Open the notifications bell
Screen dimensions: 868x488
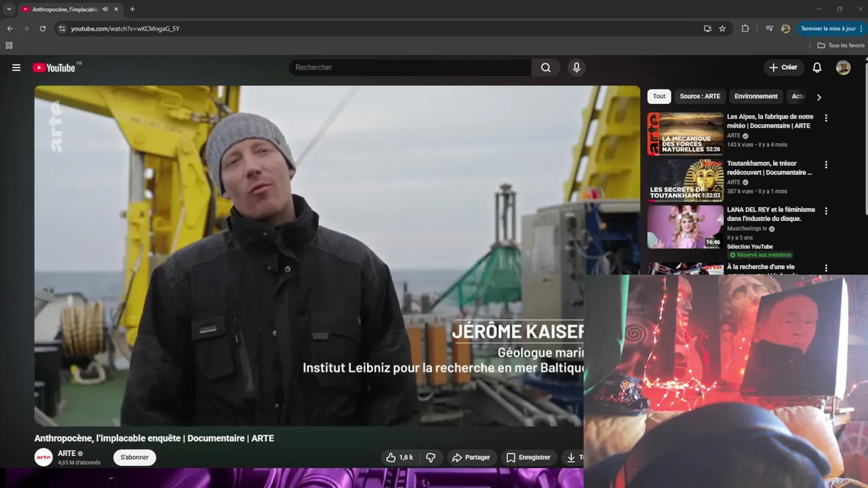tap(817, 68)
